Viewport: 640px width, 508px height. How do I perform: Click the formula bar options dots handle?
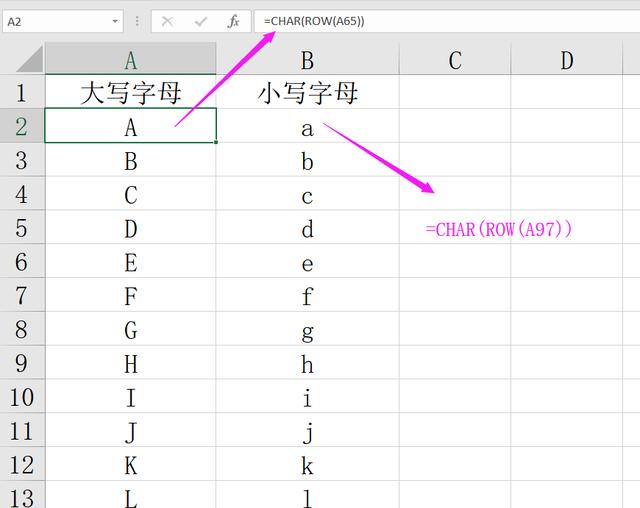137,21
